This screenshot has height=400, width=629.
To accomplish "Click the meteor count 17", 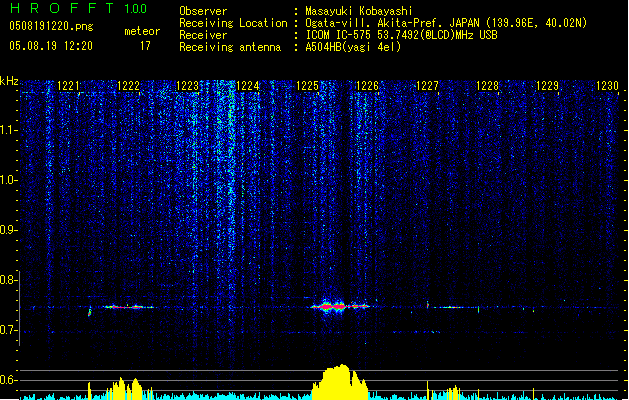I will point(145,46).
